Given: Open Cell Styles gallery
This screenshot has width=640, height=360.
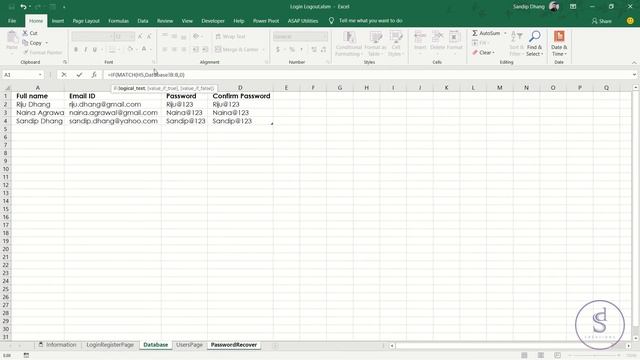Looking at the screenshot, I should (x=396, y=43).
